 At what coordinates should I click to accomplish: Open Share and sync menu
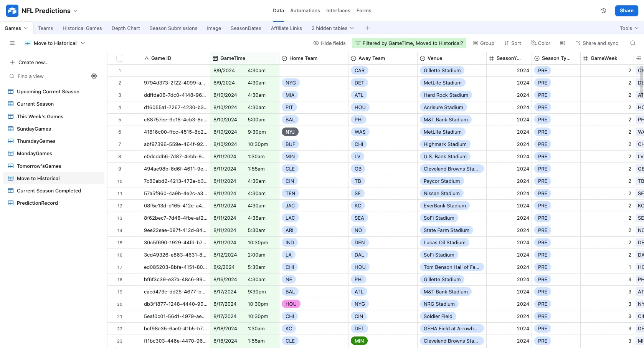597,43
